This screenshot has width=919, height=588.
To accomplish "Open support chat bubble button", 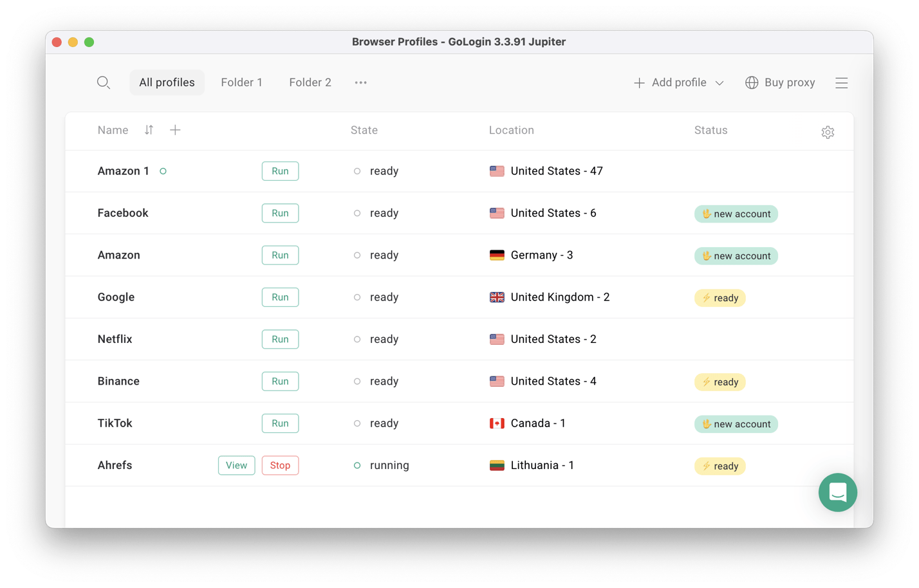I will 837,492.
